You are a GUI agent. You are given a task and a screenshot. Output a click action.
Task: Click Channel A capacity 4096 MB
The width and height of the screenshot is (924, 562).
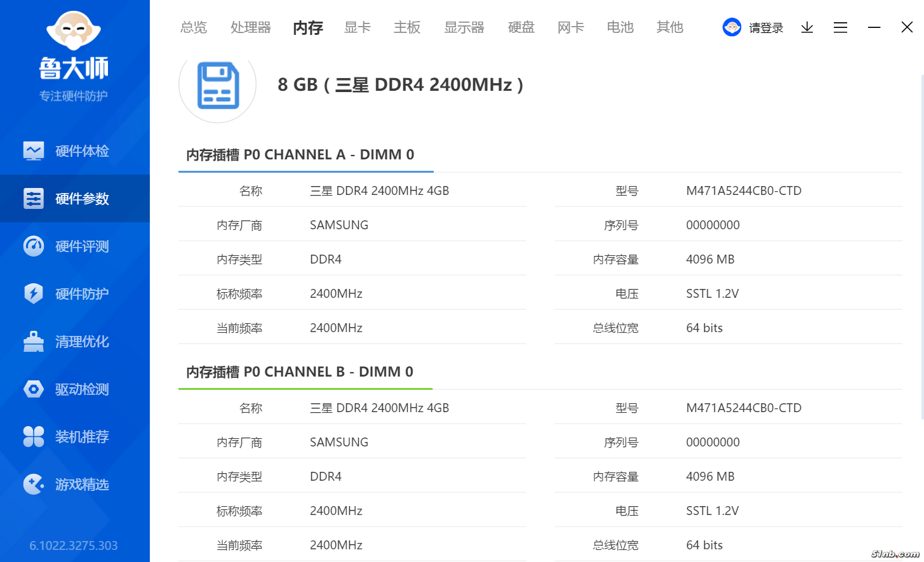pyautogui.click(x=710, y=259)
